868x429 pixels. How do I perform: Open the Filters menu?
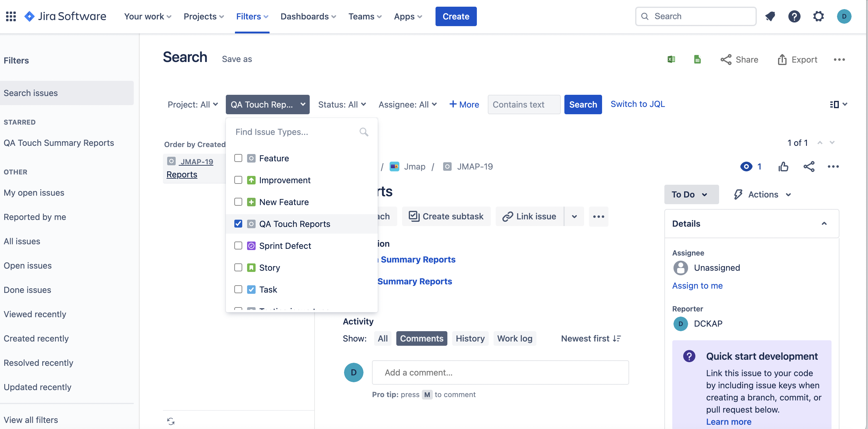252,16
